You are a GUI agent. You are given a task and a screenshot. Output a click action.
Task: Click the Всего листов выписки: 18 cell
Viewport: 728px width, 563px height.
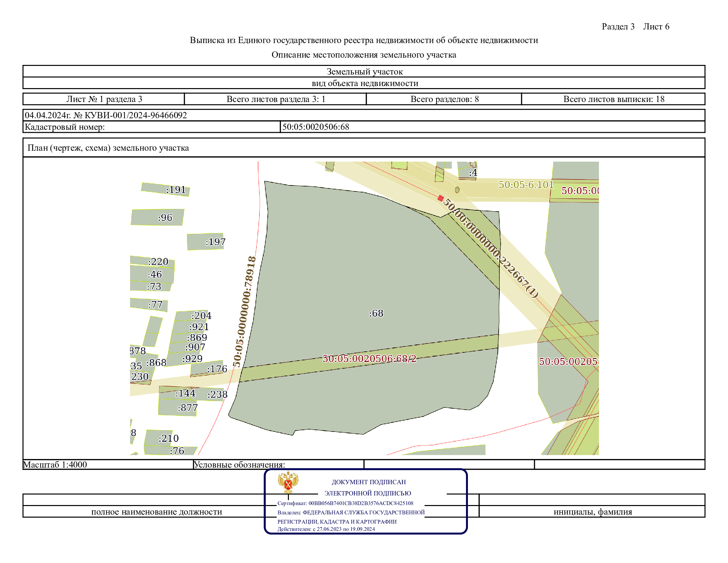pos(613,99)
